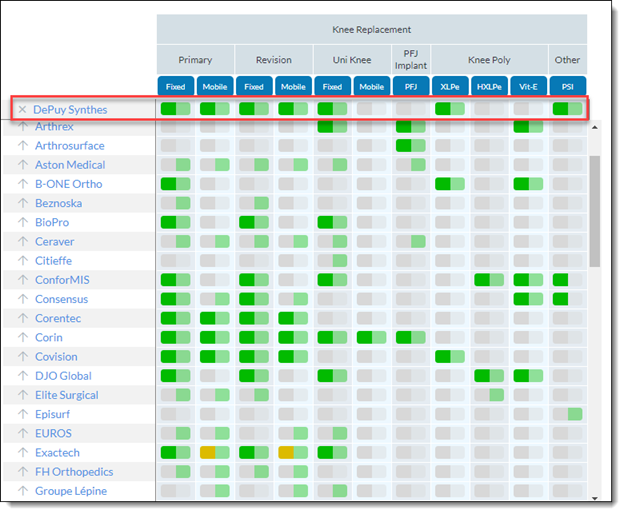The image size is (624, 514).
Task: Pin Beznoska row using up arrow
Action: tap(23, 203)
